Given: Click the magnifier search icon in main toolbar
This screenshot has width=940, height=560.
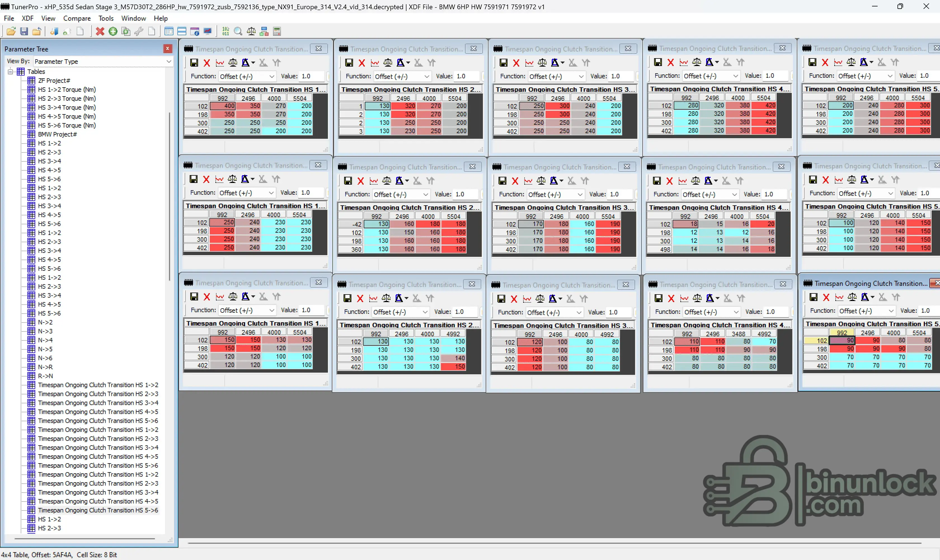Looking at the screenshot, I should pyautogui.click(x=238, y=31).
